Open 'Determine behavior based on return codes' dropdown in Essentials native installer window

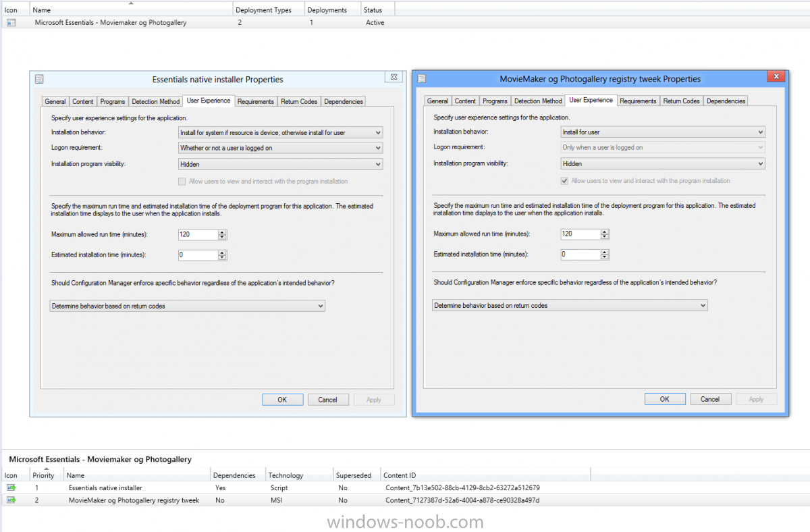188,307
